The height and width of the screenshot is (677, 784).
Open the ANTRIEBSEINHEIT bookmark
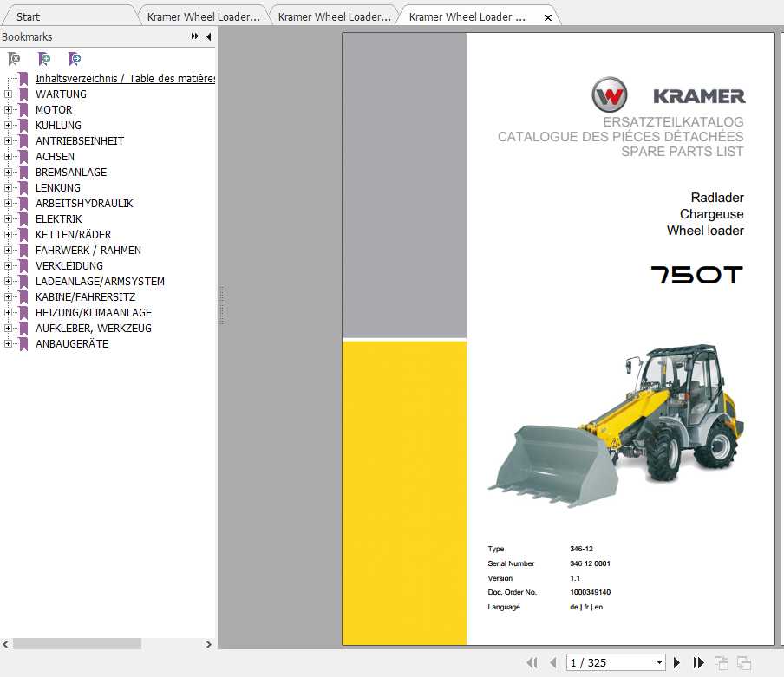[80, 141]
